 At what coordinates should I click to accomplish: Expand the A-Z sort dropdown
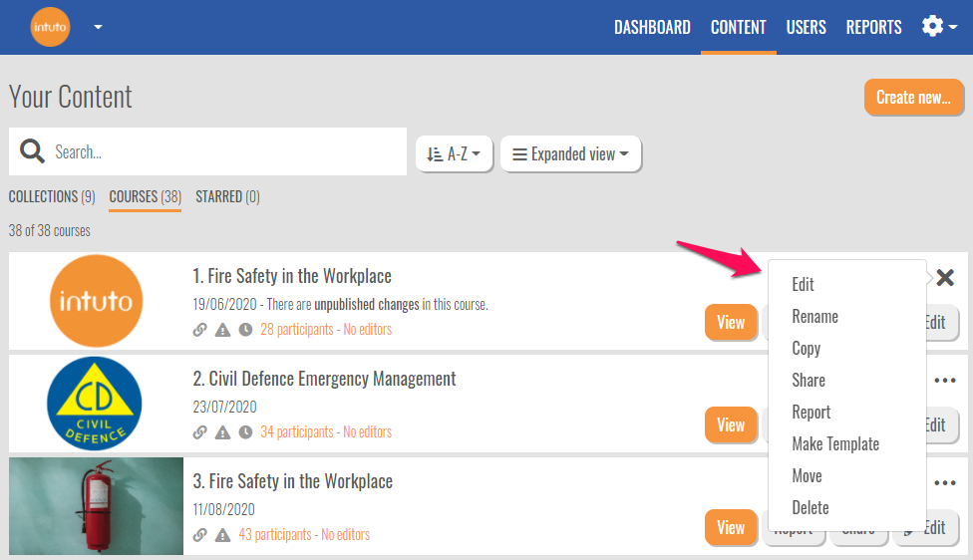[x=454, y=154]
